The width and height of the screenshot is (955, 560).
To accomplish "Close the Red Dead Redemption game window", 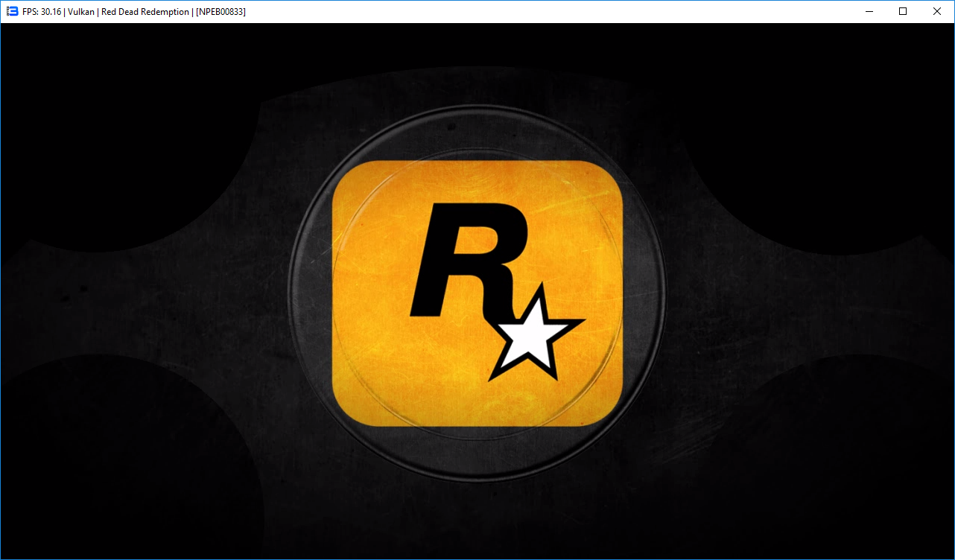I will [937, 11].
